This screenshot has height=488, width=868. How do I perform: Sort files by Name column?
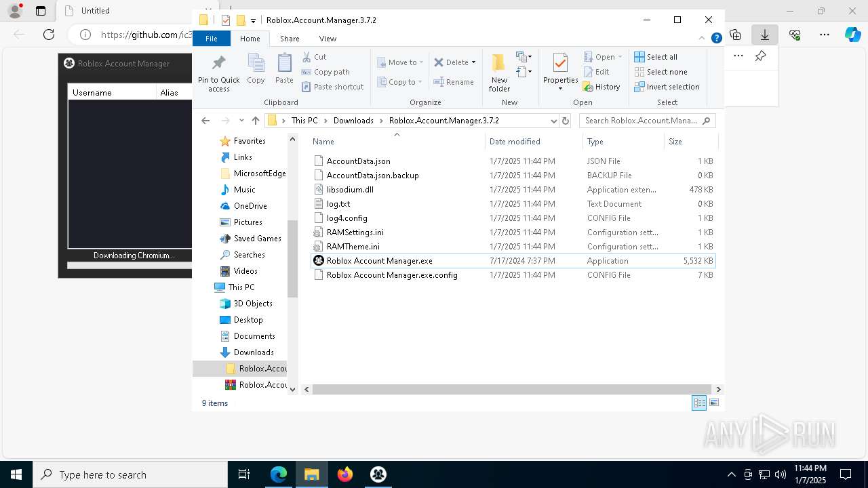396,142
